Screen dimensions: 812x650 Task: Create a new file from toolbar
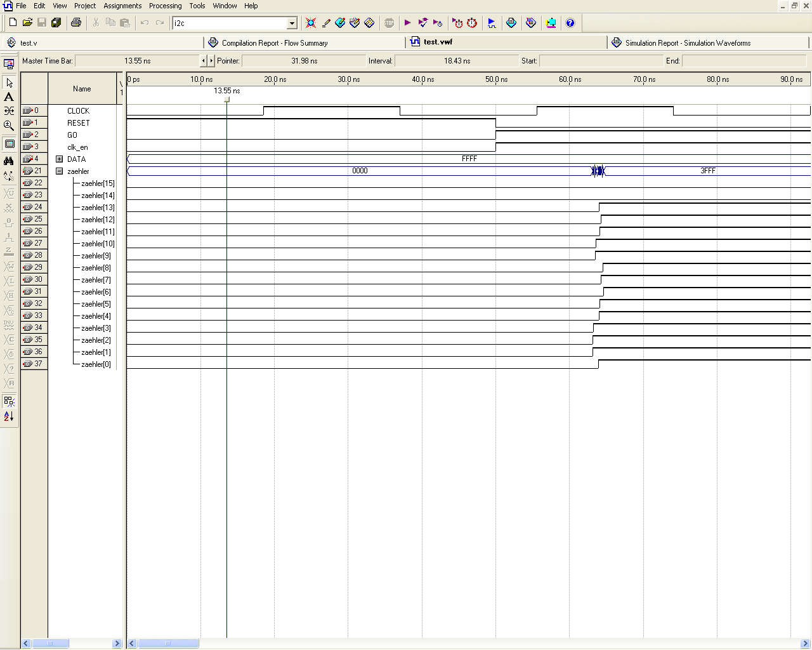(x=13, y=23)
